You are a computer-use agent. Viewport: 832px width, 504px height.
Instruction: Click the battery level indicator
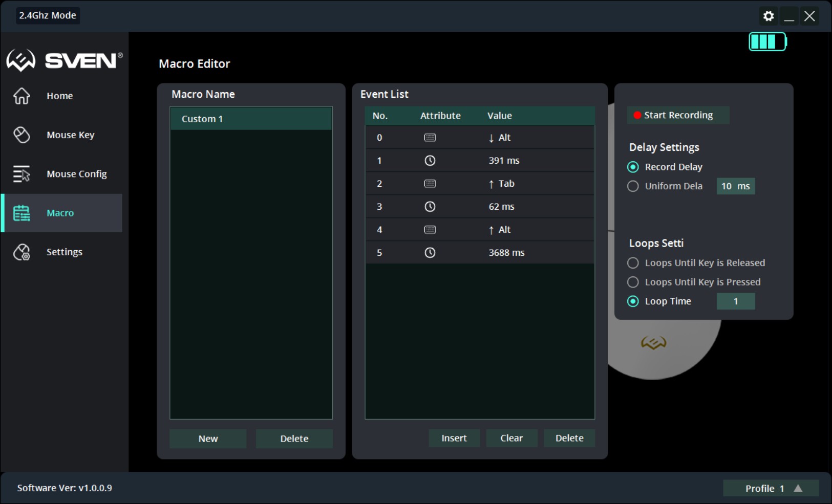[x=767, y=41]
